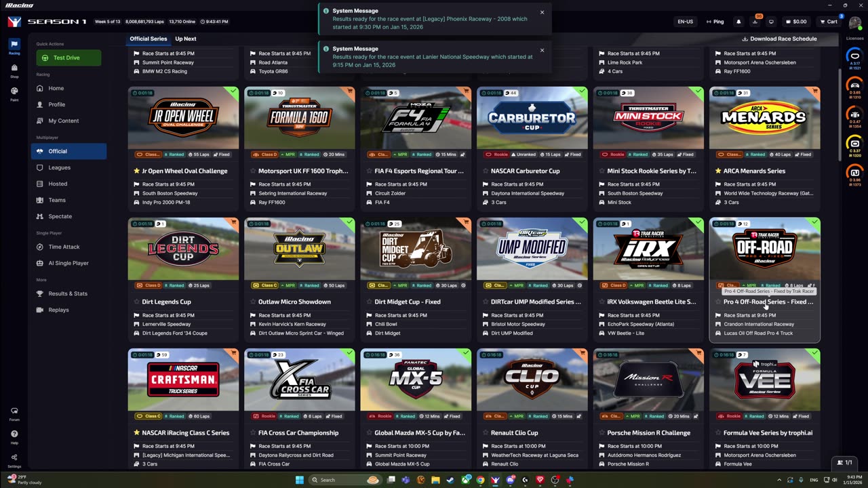Screen dimensions: 868x488
Task: Open Profile in sidebar
Action: (68, 104)
